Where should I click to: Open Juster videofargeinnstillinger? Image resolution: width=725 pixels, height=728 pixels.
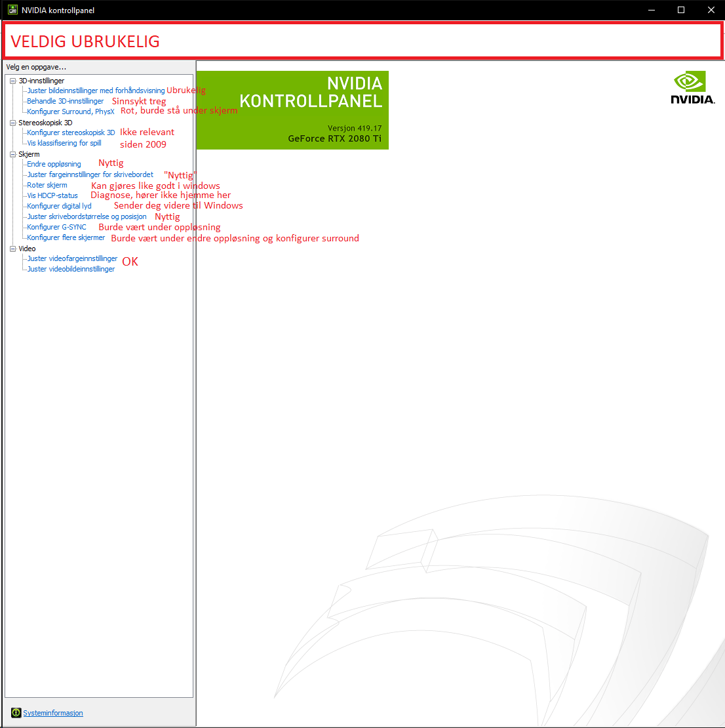pos(72,258)
